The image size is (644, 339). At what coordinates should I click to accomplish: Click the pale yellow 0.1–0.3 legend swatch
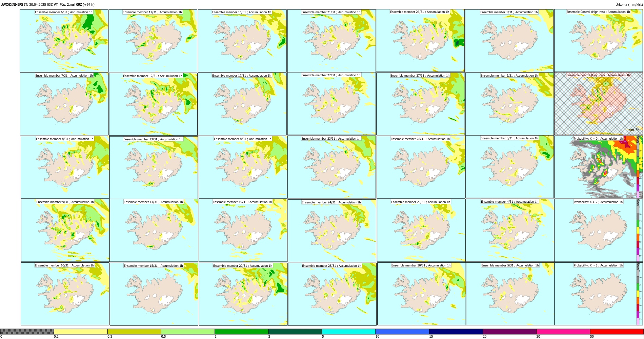pos(81,332)
